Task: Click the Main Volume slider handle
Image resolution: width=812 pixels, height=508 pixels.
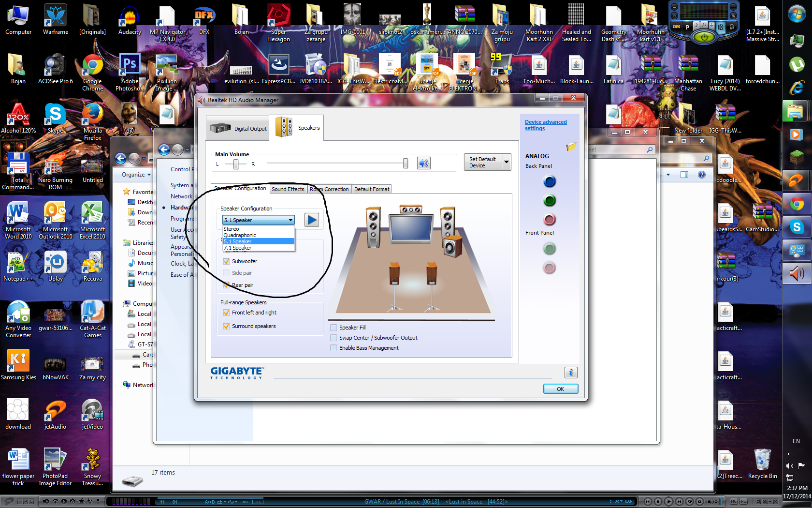Action: tap(406, 164)
